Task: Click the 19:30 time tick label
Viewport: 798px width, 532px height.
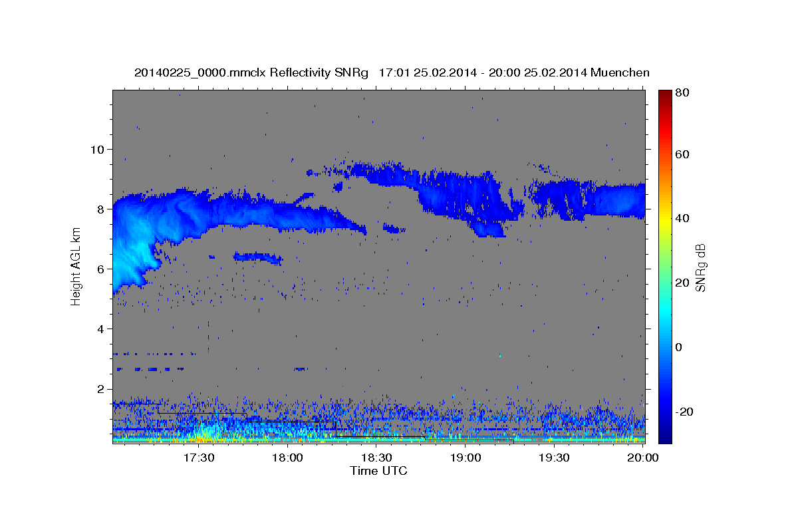Action: (x=554, y=458)
